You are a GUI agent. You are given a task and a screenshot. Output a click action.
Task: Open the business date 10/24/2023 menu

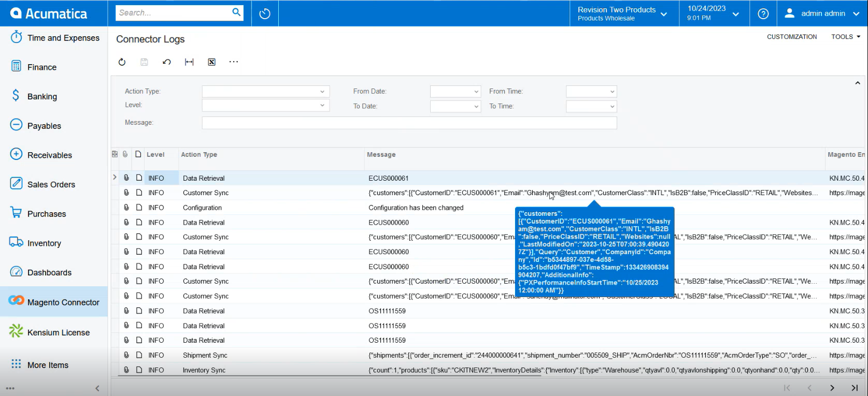(714, 13)
